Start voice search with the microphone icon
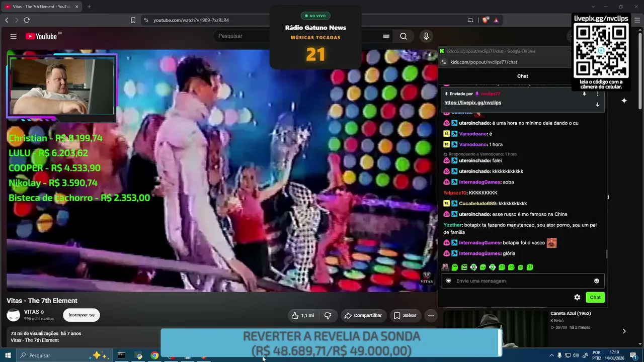The width and height of the screenshot is (644, 362). 426,36
